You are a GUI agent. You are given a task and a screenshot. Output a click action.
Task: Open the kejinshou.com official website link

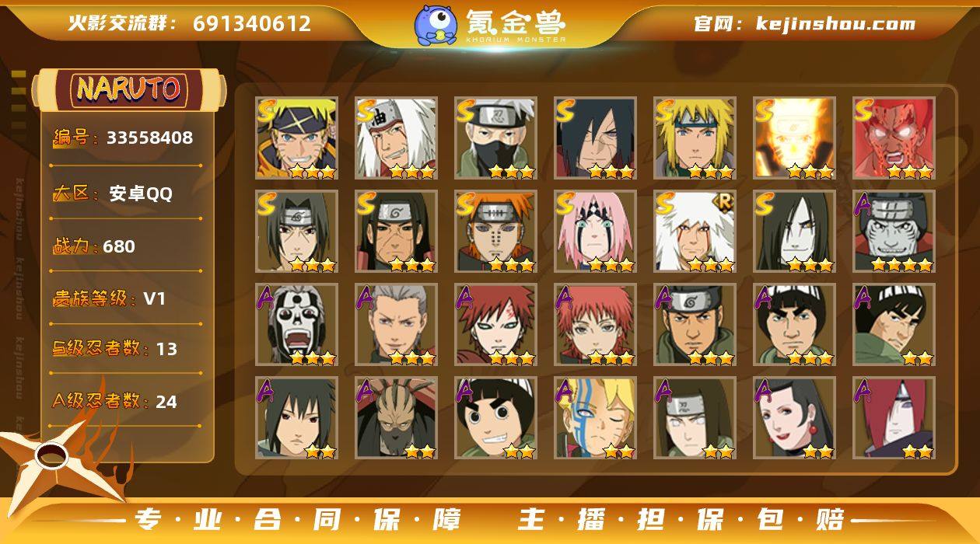point(805,23)
